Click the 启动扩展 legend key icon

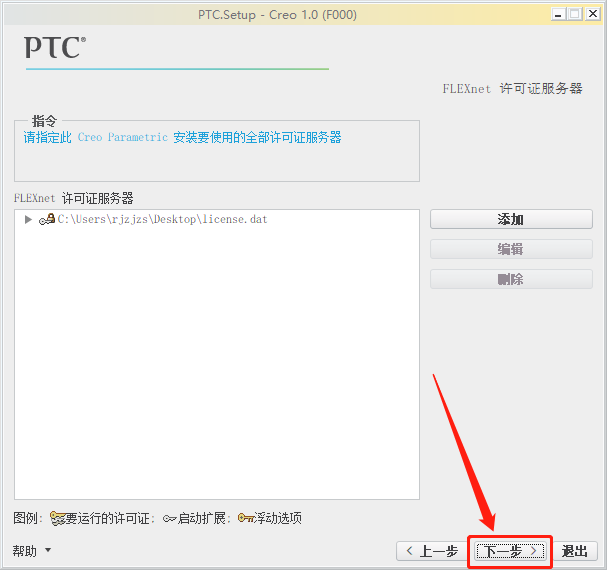(x=170, y=518)
